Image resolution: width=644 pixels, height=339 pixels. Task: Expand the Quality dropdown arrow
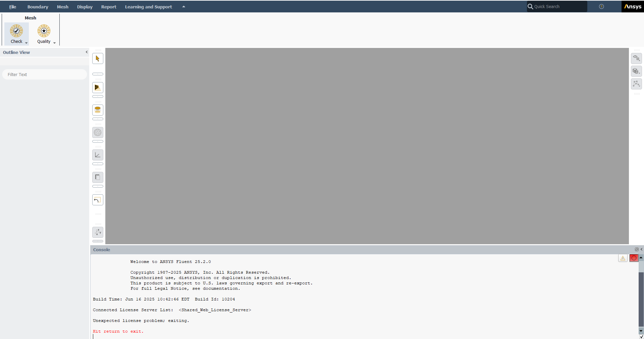click(54, 43)
